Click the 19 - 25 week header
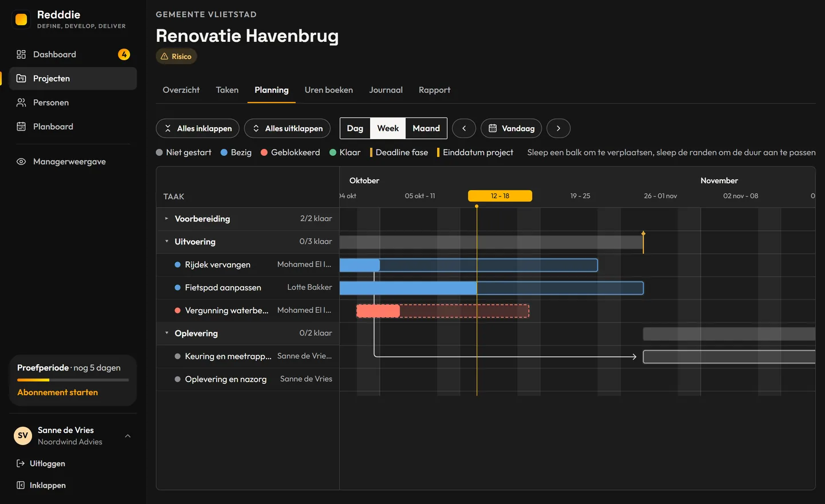Screen dimensions: 825x504 coord(580,196)
